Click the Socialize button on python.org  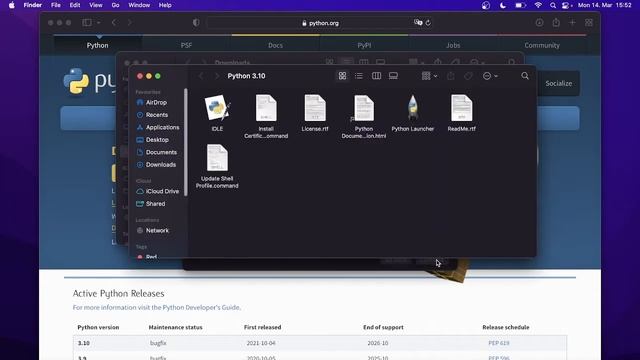[x=558, y=83]
